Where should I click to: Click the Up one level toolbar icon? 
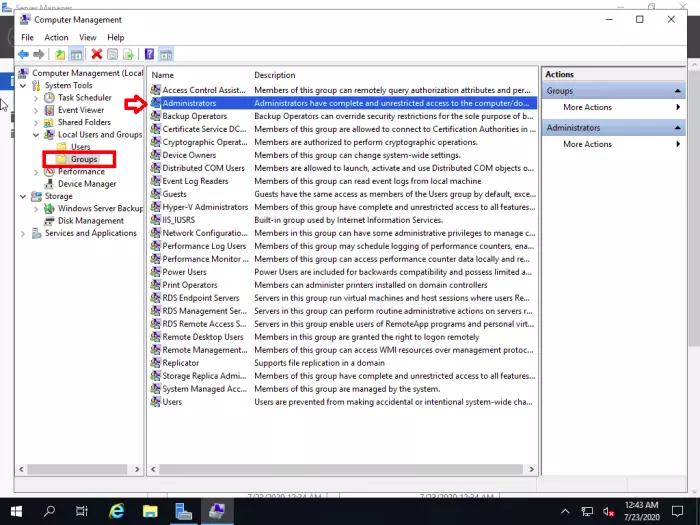(60, 54)
